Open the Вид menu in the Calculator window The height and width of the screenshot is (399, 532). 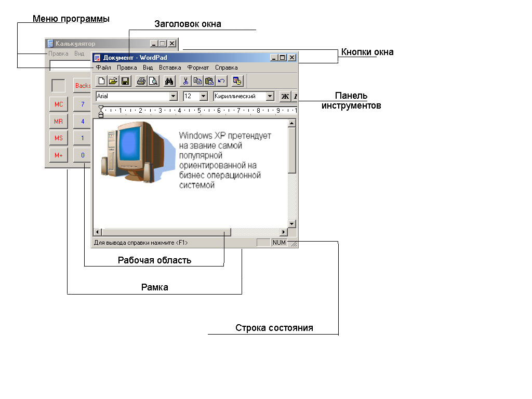79,54
